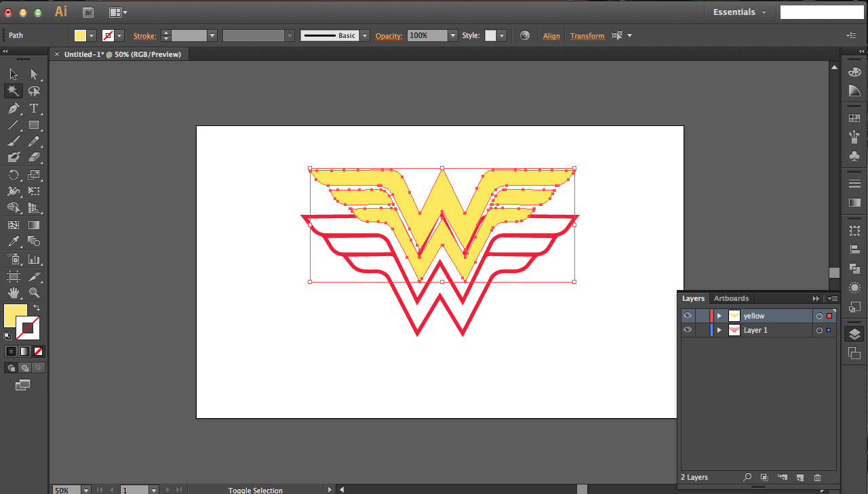This screenshot has width=868, height=494.
Task: Open the Swatches panel in right dock
Action: (x=854, y=119)
